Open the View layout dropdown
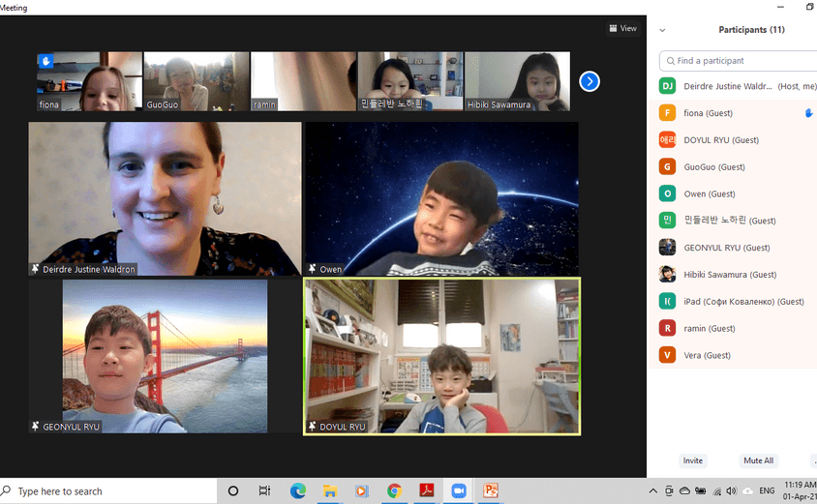This screenshot has width=817, height=504. pyautogui.click(x=622, y=29)
